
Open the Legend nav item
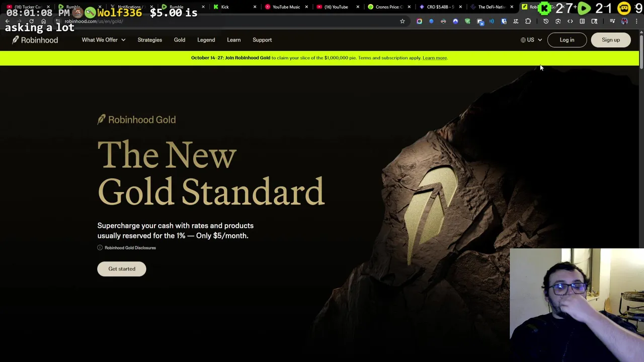click(x=206, y=40)
